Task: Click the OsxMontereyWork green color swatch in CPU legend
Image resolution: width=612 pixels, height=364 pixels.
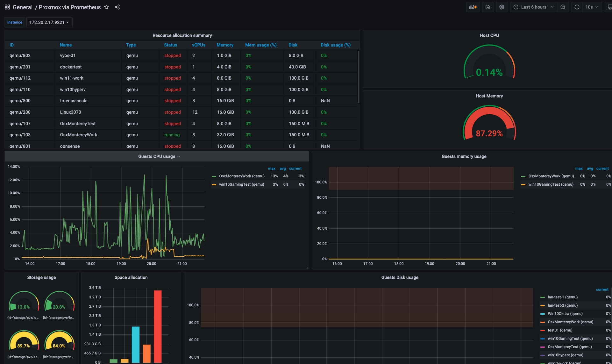Action: pyautogui.click(x=214, y=176)
